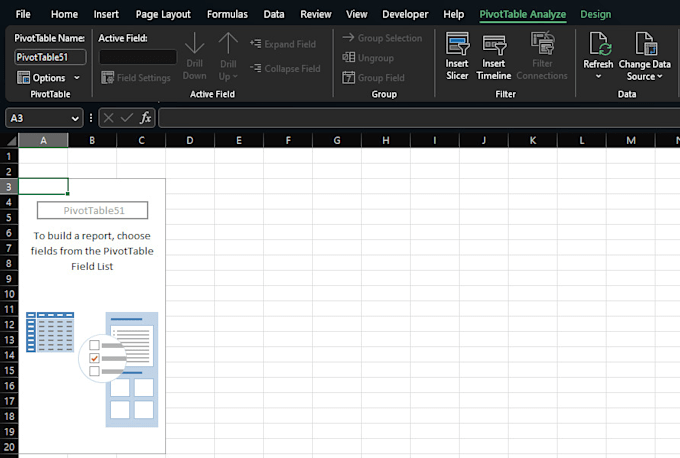Screen dimensions: 680x458
Task: Click Expand Field
Action: 283,44
